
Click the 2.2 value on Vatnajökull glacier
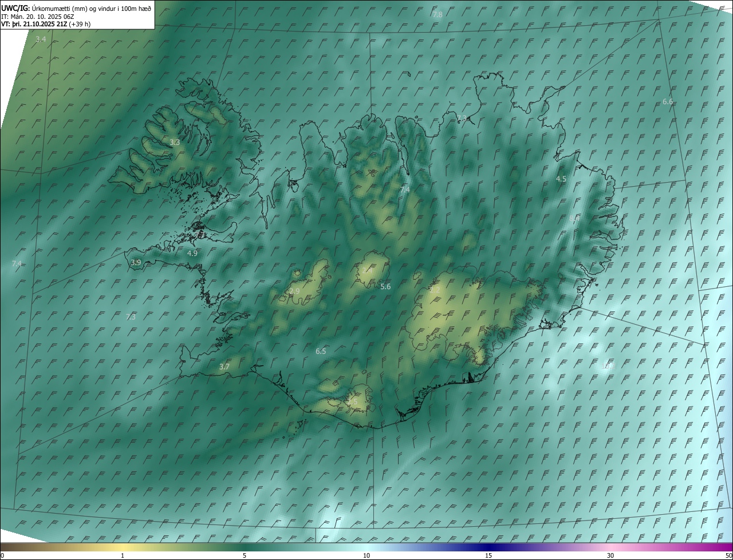tap(435, 290)
